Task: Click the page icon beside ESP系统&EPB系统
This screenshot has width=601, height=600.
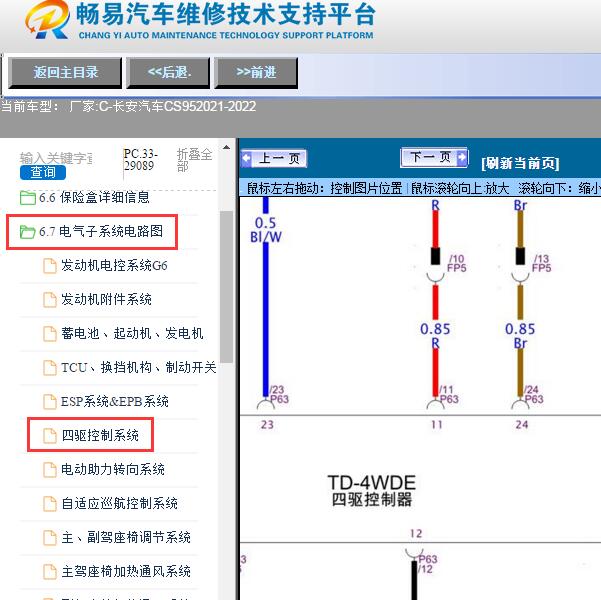Action: [x=49, y=402]
